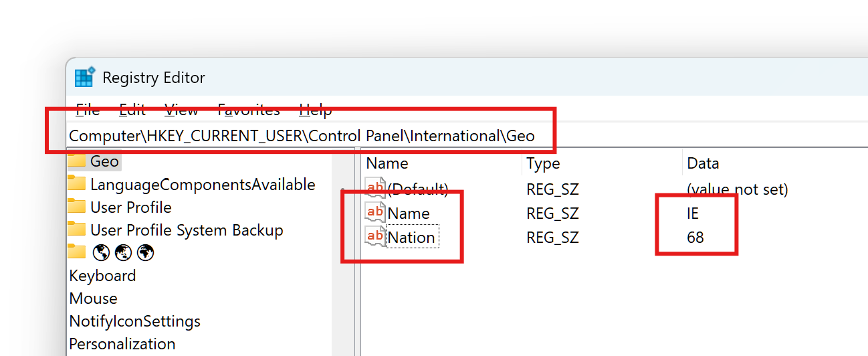Sort values by the Type column header
The width and height of the screenshot is (868, 356).
[x=543, y=163]
